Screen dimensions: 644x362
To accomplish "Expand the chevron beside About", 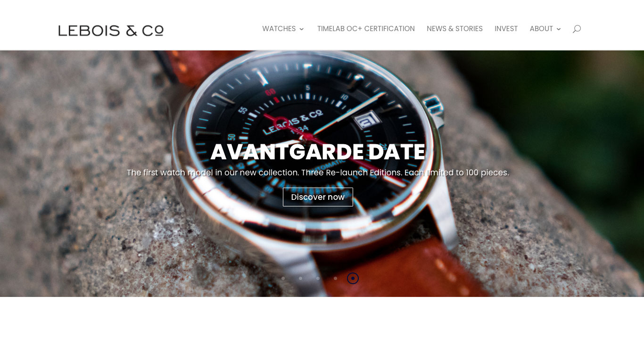I will pyautogui.click(x=559, y=29).
